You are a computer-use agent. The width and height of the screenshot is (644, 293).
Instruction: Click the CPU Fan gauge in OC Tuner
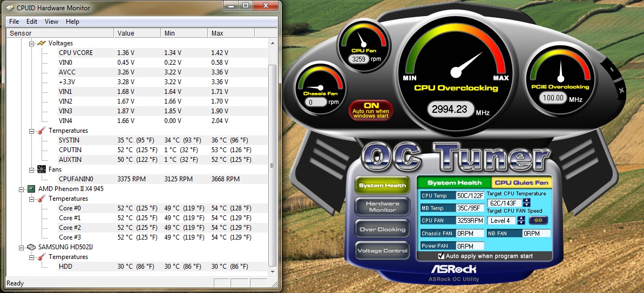tap(363, 44)
